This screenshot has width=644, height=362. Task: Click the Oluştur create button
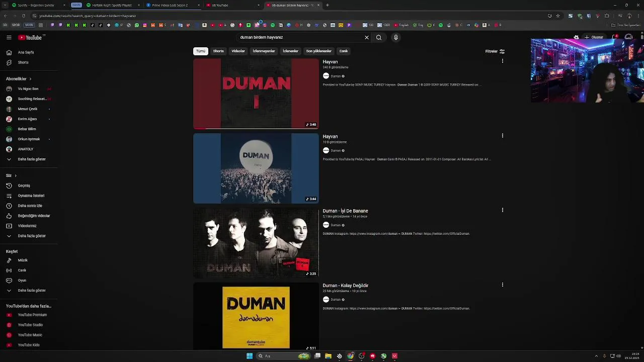click(x=594, y=37)
